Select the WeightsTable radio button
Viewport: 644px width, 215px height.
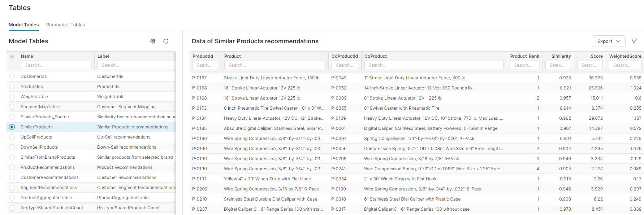[12, 97]
